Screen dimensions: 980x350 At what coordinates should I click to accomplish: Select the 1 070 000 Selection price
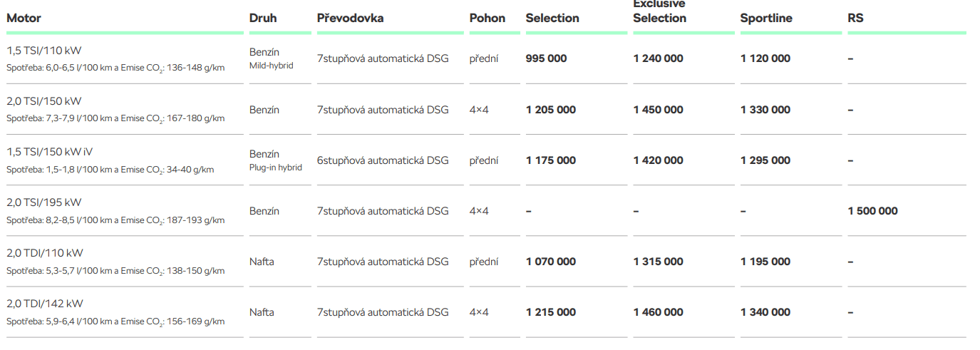tap(551, 262)
